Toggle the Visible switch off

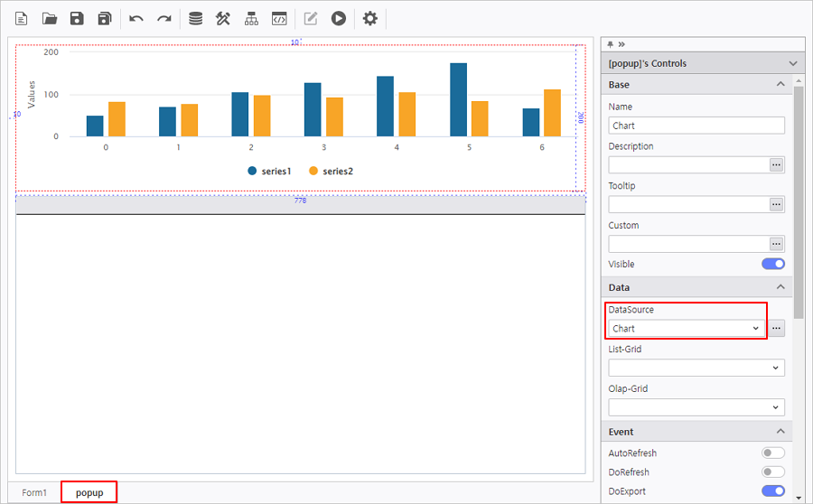773,264
